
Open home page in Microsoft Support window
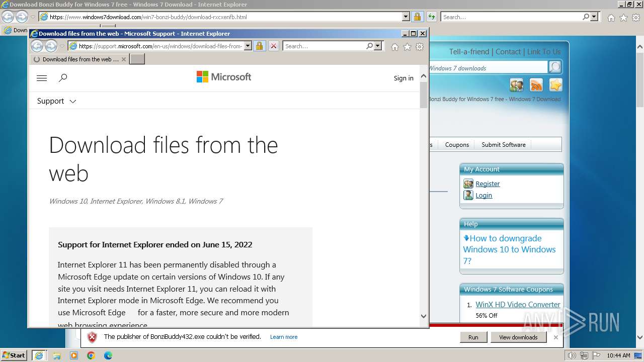pos(395,47)
